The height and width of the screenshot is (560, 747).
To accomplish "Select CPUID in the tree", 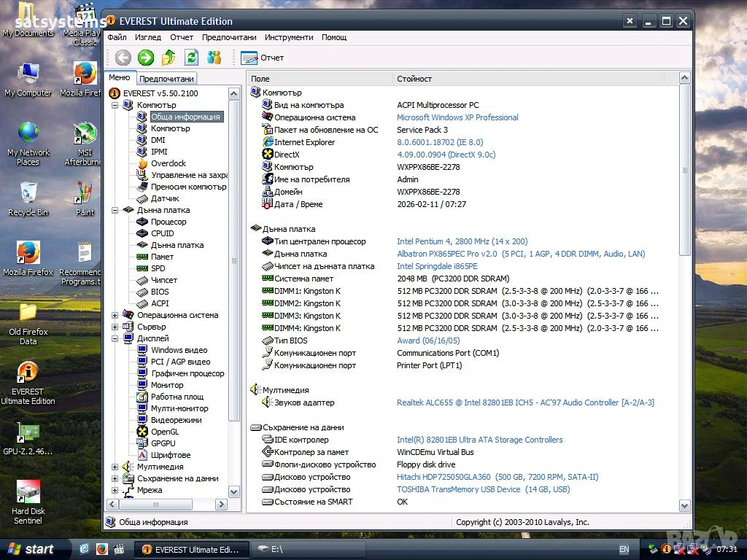I will click(x=162, y=233).
